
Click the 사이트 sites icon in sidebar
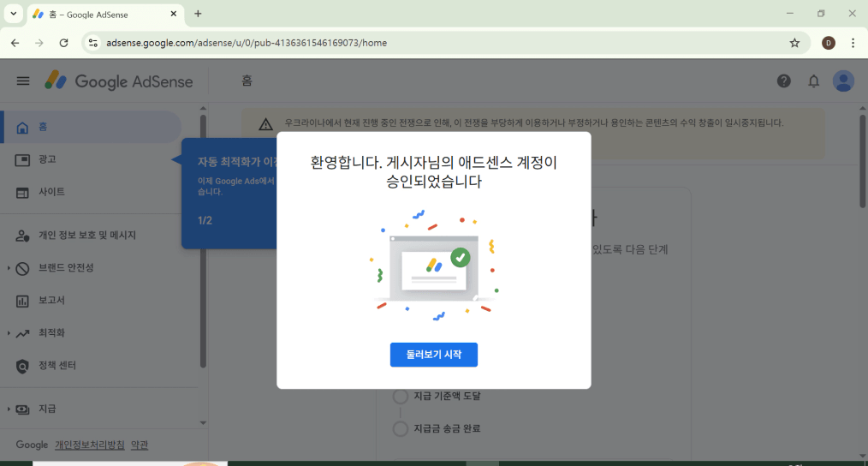22,192
